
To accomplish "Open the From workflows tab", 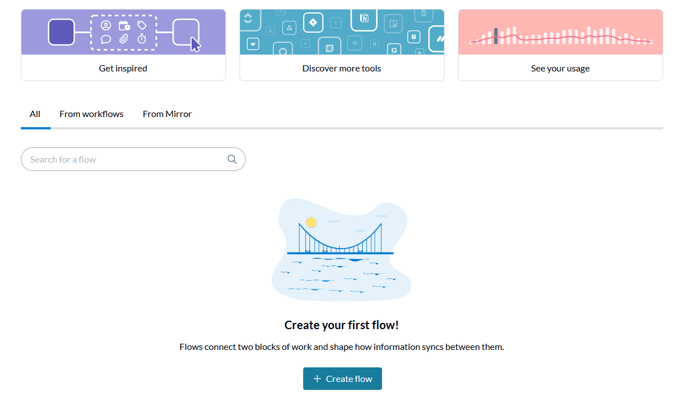I will click(91, 114).
